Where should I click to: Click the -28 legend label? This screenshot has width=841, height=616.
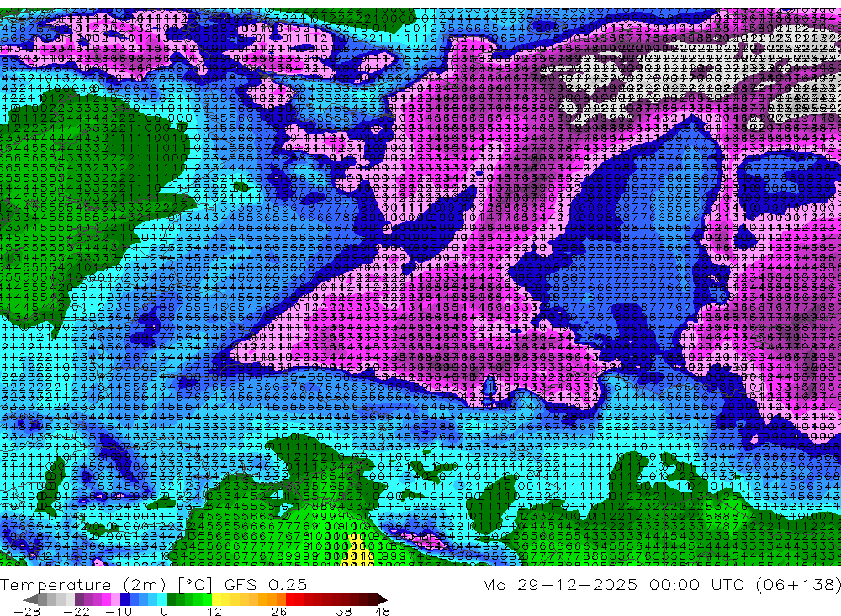pos(27,611)
